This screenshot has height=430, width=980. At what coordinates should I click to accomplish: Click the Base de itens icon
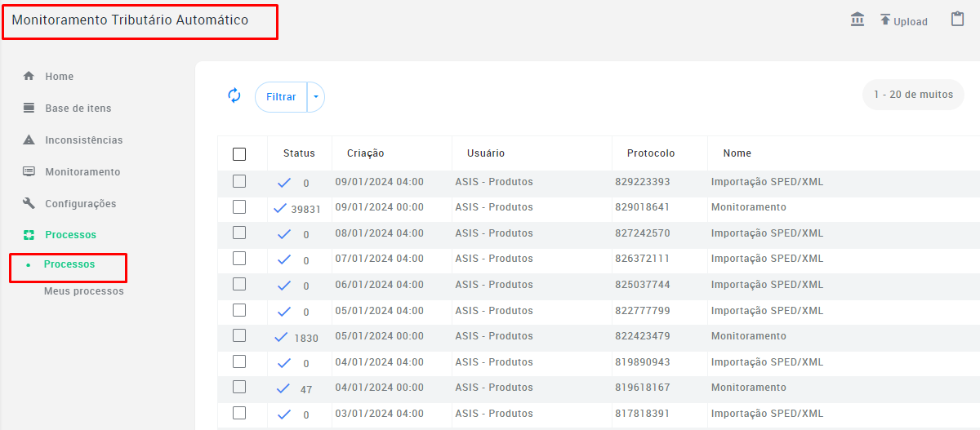[29, 108]
